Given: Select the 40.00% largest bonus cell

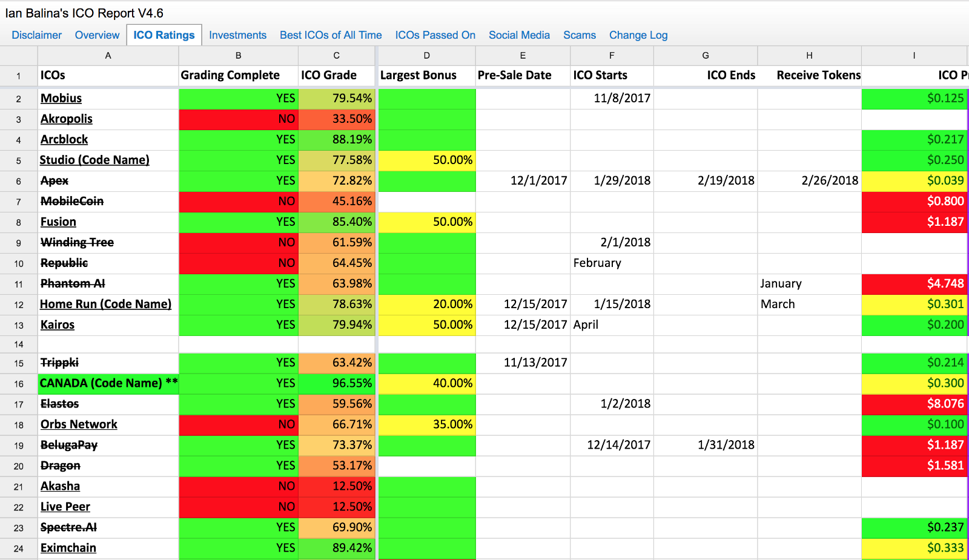Looking at the screenshot, I should (x=427, y=383).
